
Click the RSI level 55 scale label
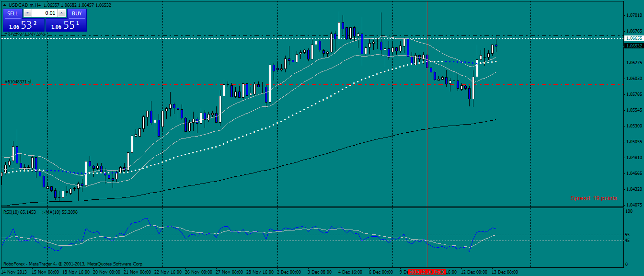627,235
